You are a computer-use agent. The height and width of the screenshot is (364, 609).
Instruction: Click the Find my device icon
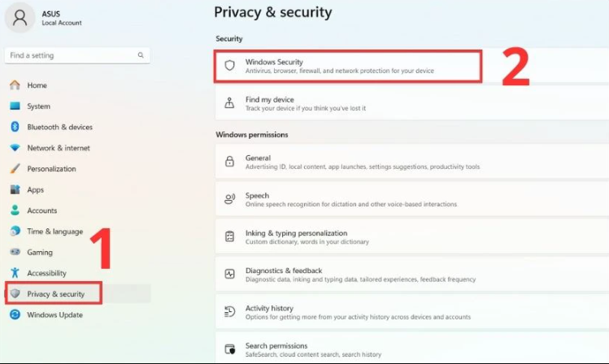(229, 103)
